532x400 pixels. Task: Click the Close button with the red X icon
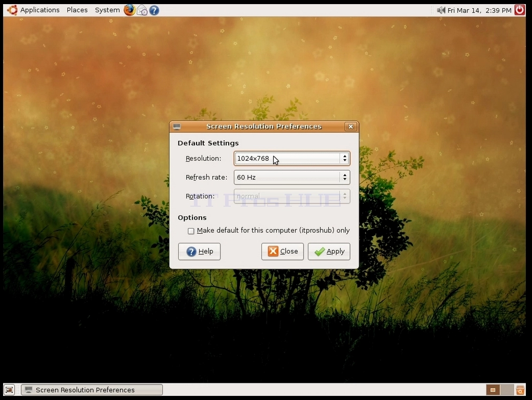(x=282, y=251)
